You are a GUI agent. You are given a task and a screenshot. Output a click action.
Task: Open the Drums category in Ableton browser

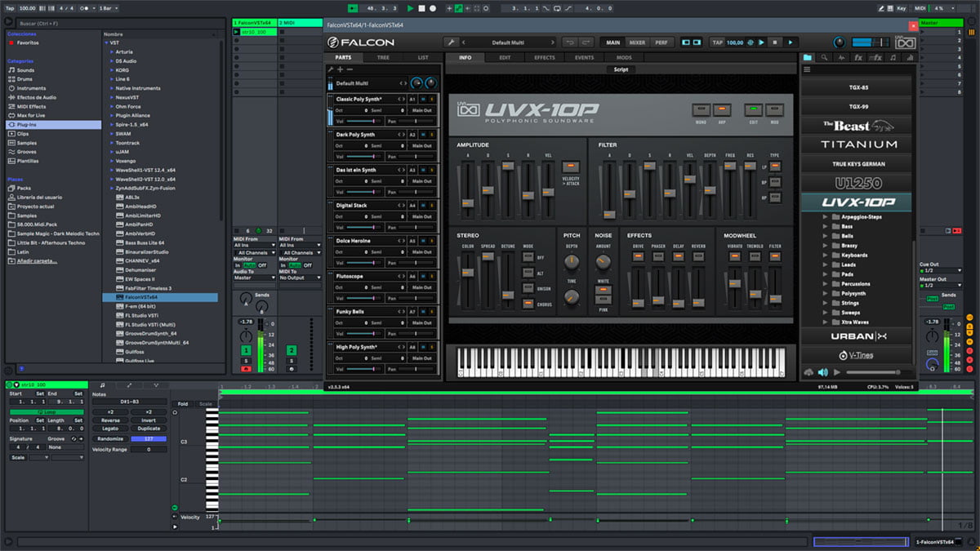pos(25,79)
